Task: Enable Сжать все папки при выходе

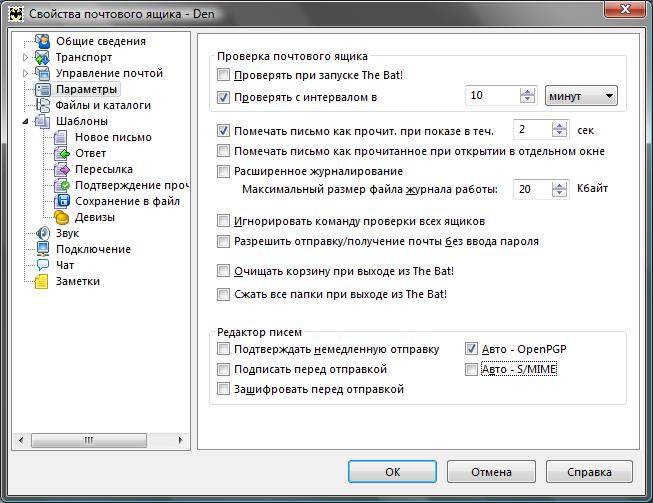Action: coord(223,294)
